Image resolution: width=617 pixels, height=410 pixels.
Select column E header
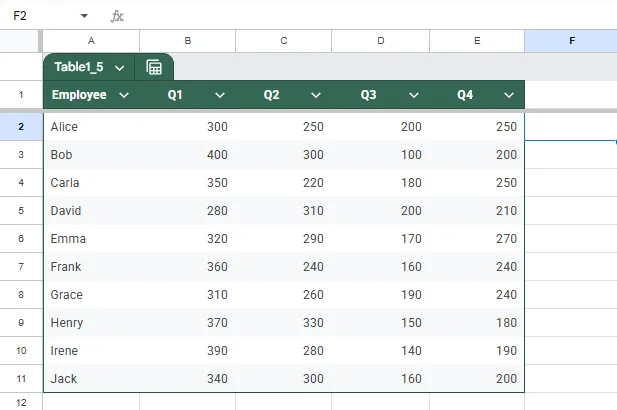(477, 41)
